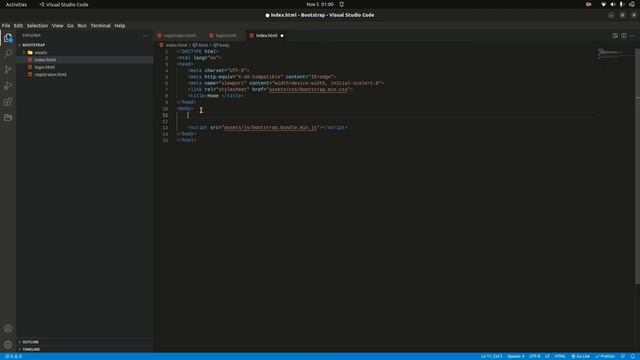Open the body breadcrumb dropdown
Screen dimensions: 640x360
point(221,45)
